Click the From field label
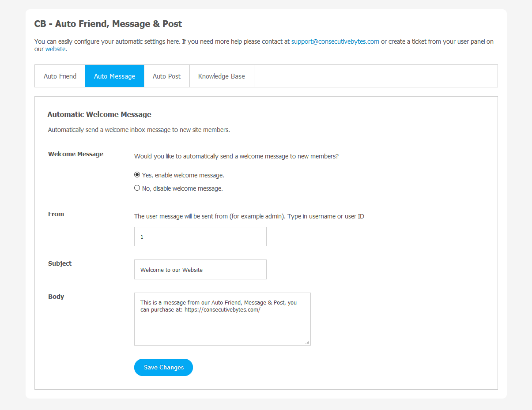This screenshot has height=410, width=532. (x=56, y=214)
